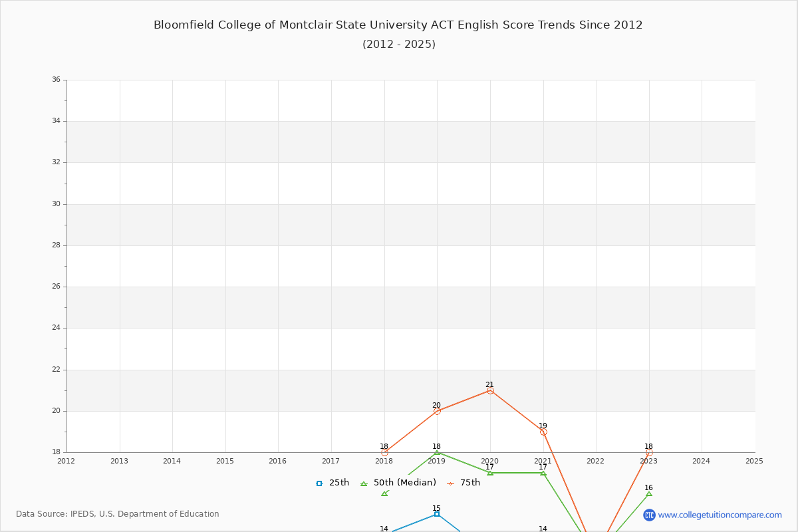
Task: Click the 30 y-axis label
Action: pos(56,204)
